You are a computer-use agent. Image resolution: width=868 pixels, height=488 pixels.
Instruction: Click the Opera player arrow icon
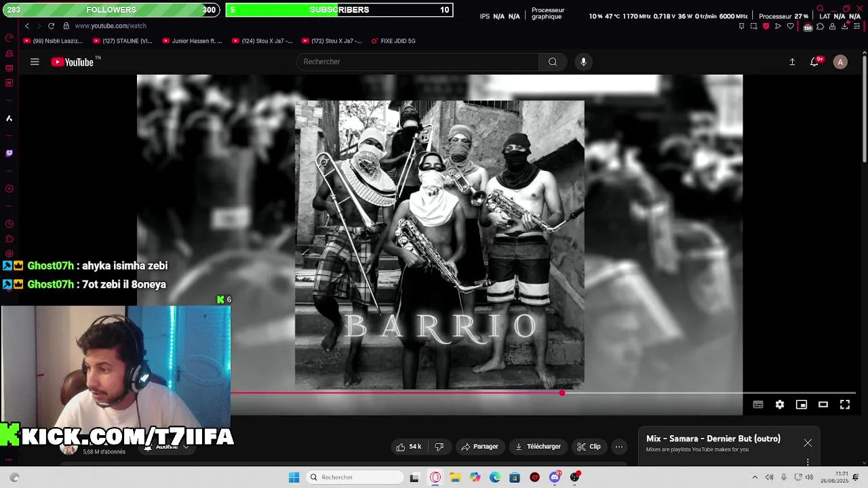778,26
